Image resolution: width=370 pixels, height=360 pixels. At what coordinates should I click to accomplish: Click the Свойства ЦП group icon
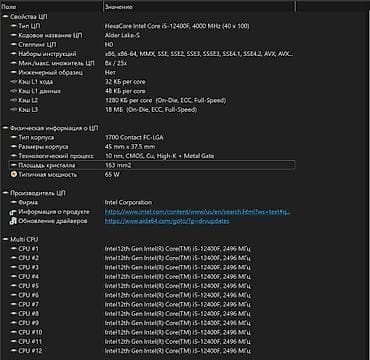pos(5,17)
